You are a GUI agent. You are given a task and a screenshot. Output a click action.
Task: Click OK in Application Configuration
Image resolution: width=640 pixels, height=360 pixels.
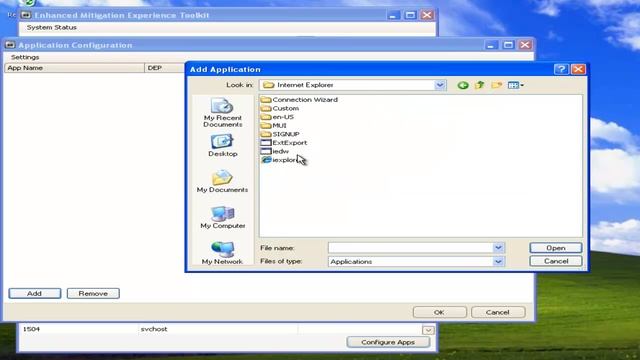[439, 312]
